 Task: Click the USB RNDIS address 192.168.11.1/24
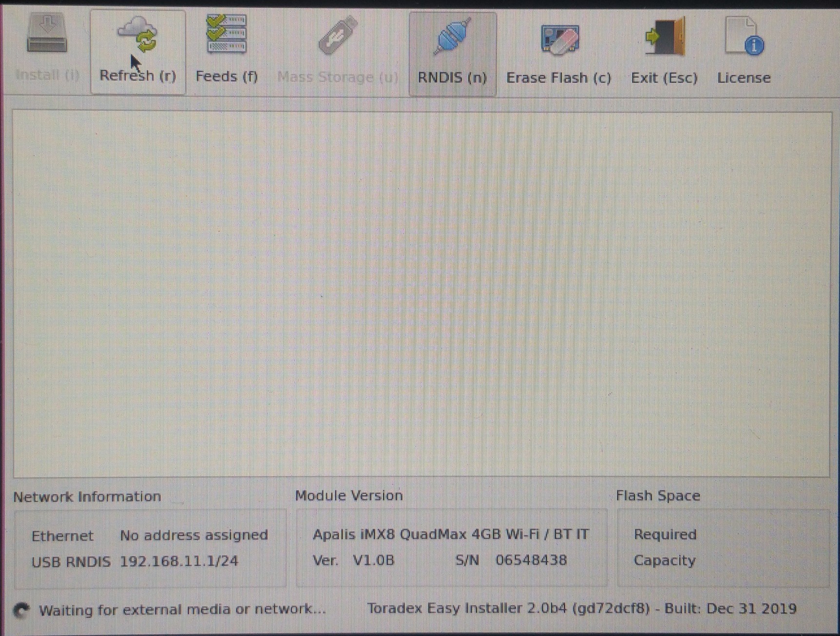pos(179,561)
